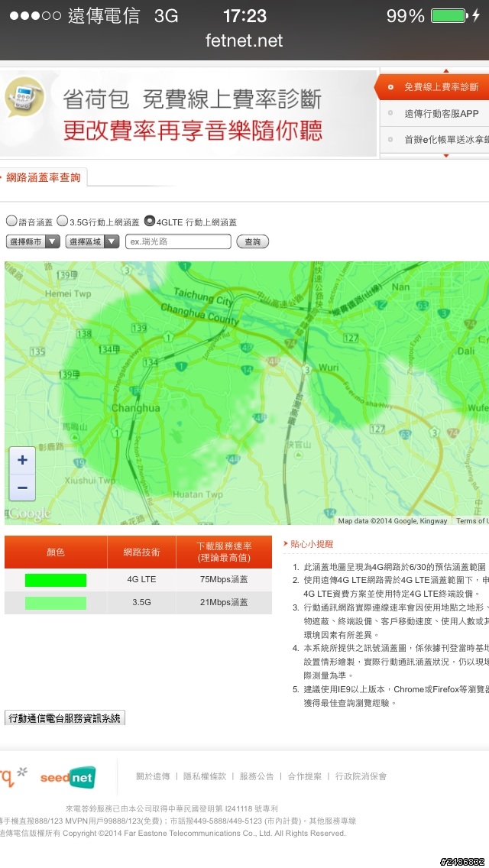
Task: Select the 4GLTE 行動上網涵蓋 radio button
Action: (150, 221)
